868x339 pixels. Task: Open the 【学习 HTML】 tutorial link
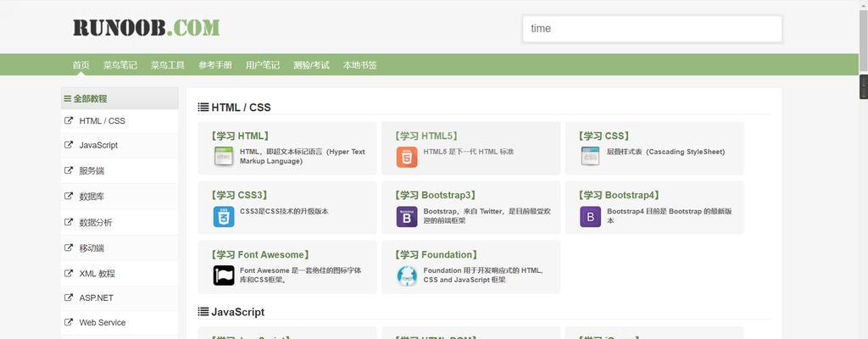pyautogui.click(x=240, y=136)
